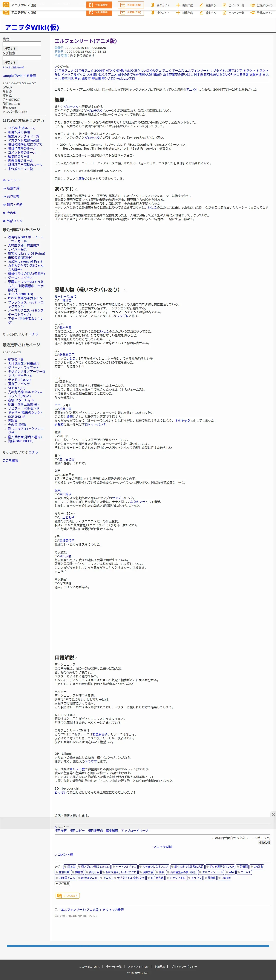Open 項目変更点 in the page menu
The image size is (276, 980).
pyautogui.click(x=95, y=830)
